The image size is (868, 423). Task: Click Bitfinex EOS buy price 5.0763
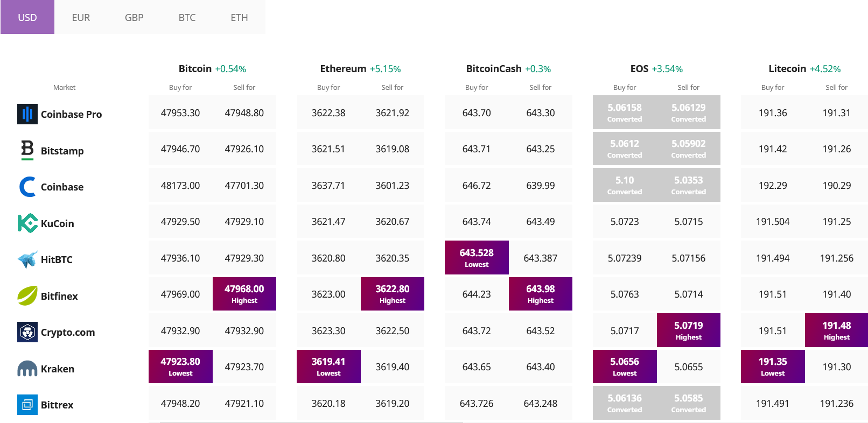coord(625,294)
